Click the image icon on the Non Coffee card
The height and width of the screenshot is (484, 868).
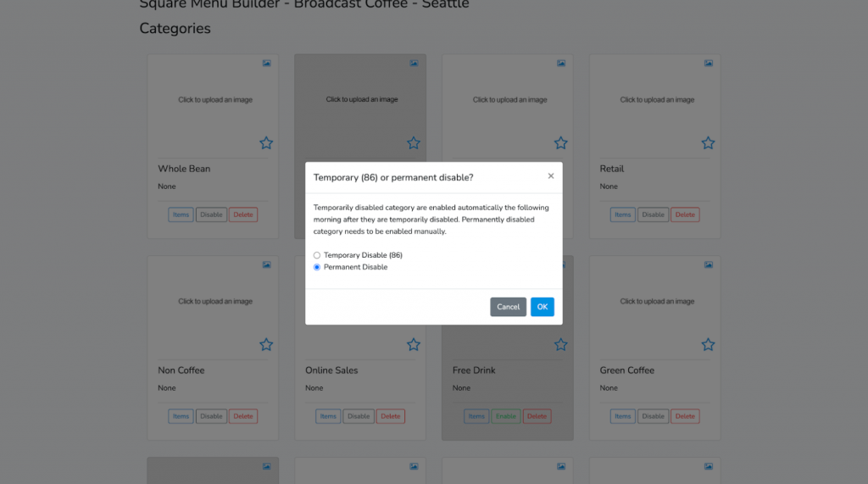(267, 264)
